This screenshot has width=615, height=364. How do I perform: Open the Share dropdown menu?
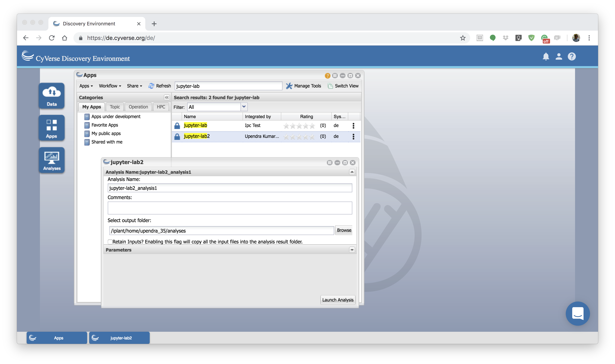(x=134, y=86)
